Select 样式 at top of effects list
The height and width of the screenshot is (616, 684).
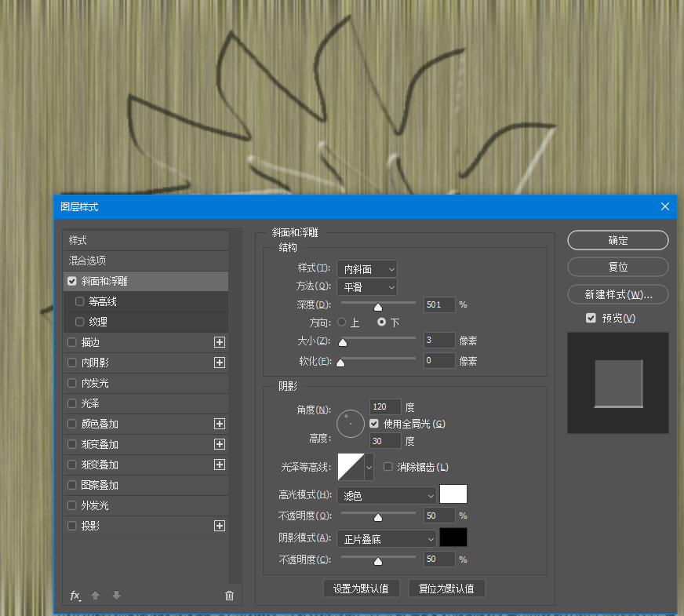[146, 240]
